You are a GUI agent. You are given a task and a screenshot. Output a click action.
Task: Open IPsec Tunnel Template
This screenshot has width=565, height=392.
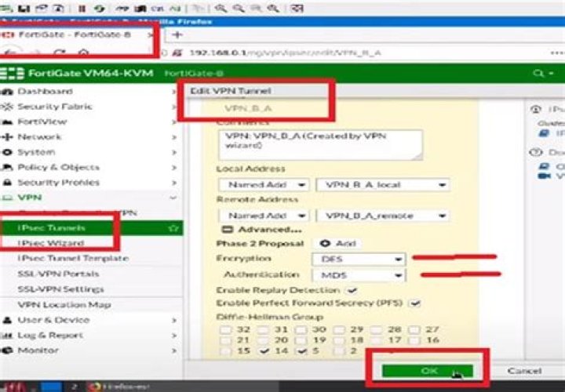pyautogui.click(x=92, y=259)
